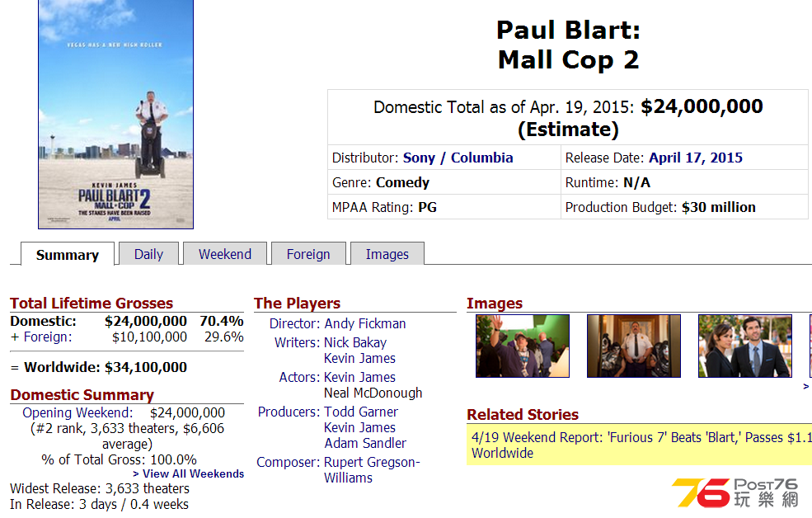Click the Widest Release 3,633 theaters text

coord(100,488)
